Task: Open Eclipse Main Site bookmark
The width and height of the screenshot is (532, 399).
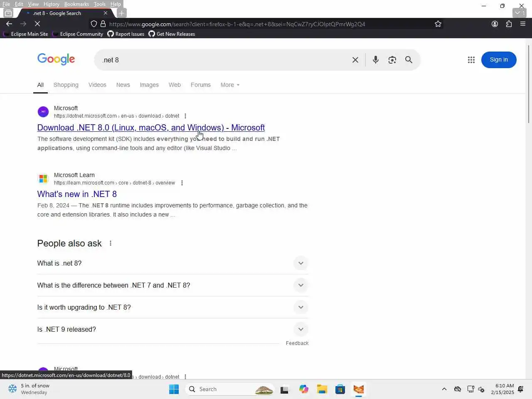Action: tap(26, 34)
